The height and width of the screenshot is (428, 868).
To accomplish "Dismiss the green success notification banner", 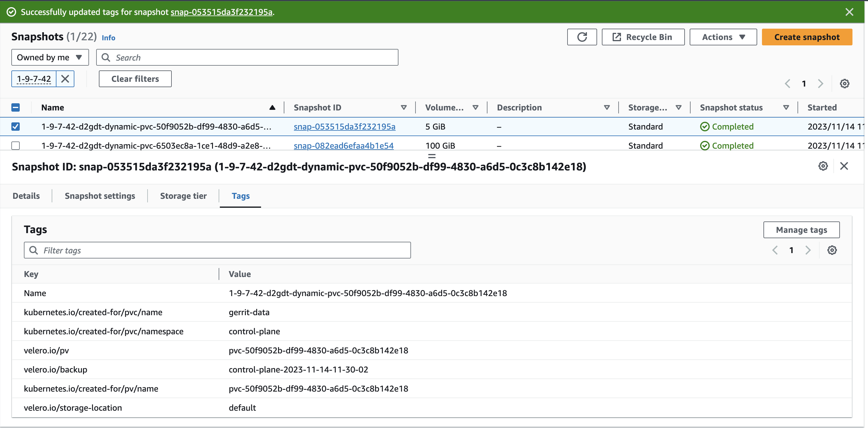I will [x=849, y=12].
